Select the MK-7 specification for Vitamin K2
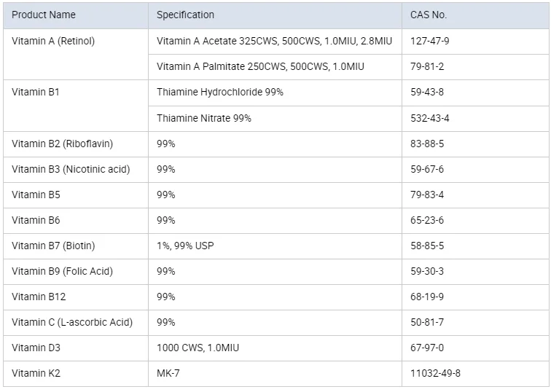The height and width of the screenshot is (392, 551). [x=168, y=373]
